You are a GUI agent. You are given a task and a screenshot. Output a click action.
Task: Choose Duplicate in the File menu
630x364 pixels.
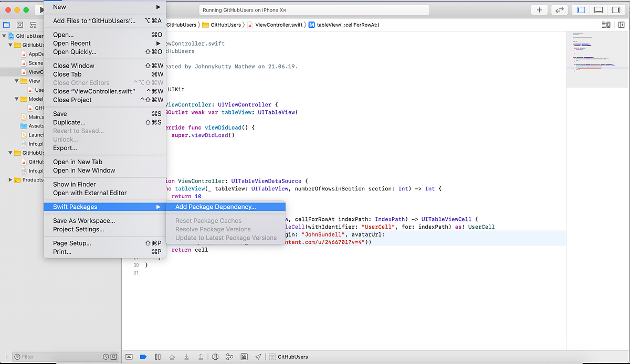point(69,122)
